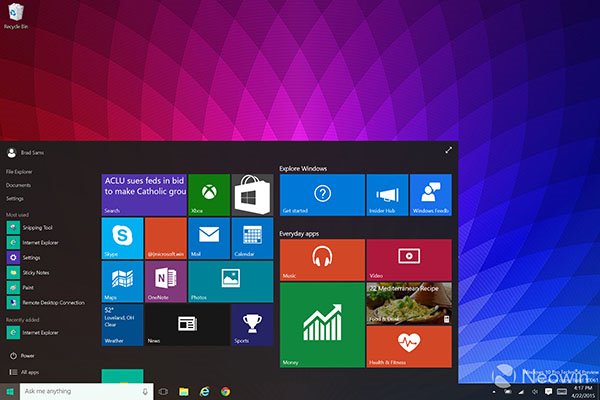Open the Recycle Bin desktop icon
Viewport: 600px width, 400px height.
click(x=16, y=16)
